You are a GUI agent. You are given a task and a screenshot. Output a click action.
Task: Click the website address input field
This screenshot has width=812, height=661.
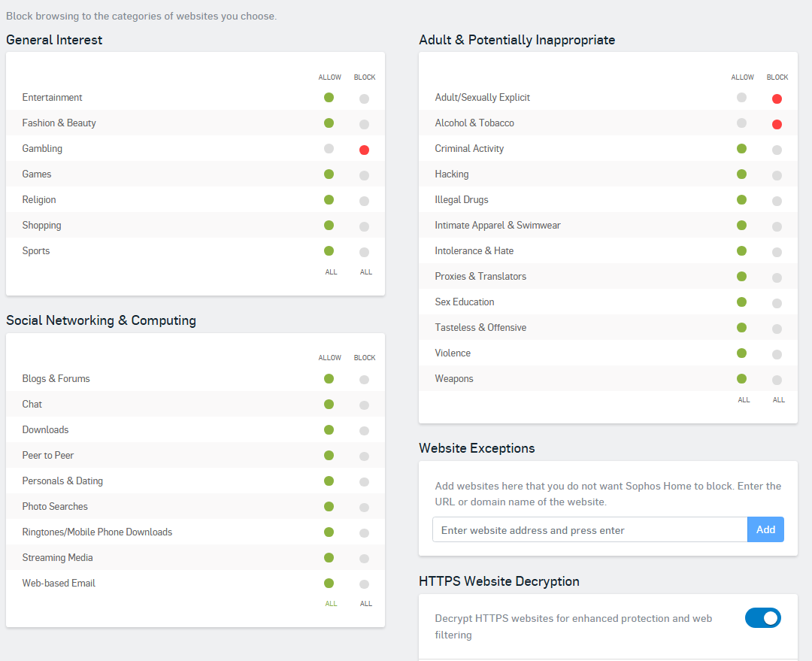tap(589, 530)
